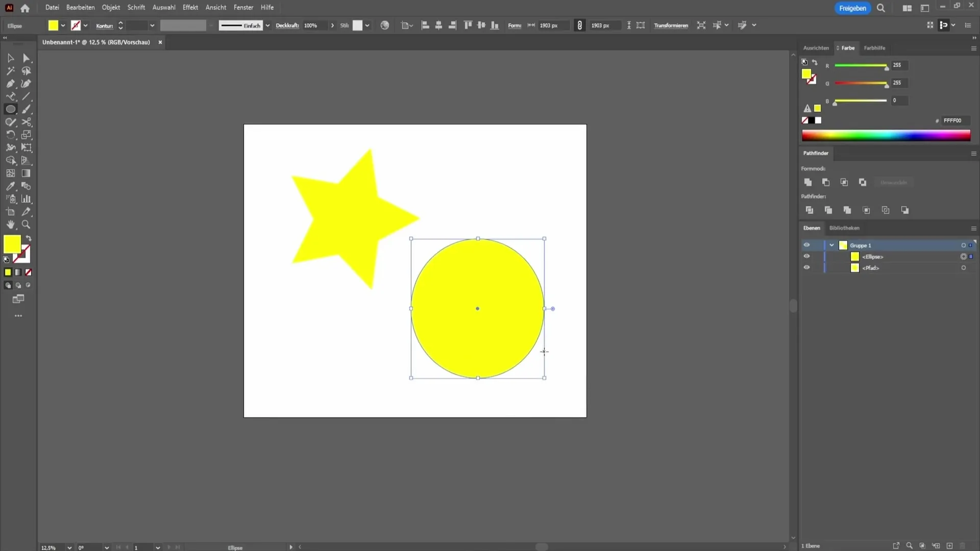Switch to the Ausrichten tab
The width and height of the screenshot is (980, 551).
point(816,48)
